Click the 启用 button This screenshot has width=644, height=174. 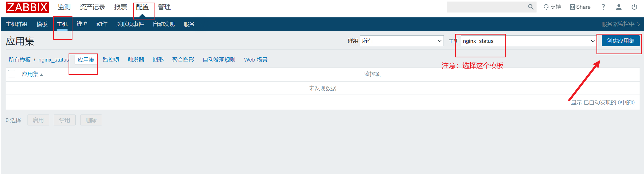[x=38, y=120]
